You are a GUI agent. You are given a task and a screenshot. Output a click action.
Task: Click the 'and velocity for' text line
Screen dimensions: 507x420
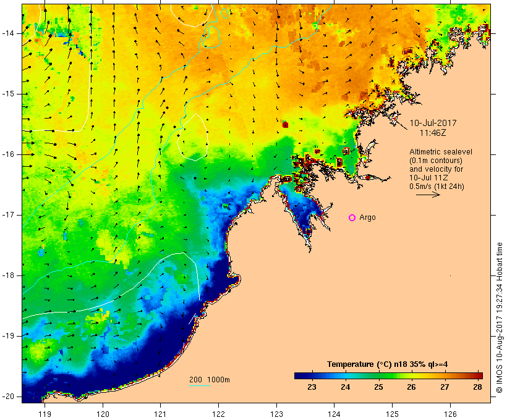tap(436, 169)
